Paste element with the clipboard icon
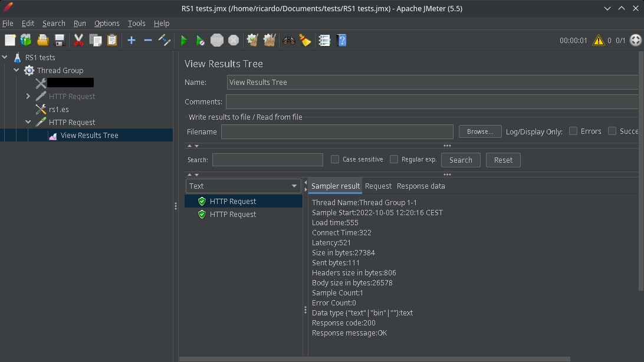This screenshot has width=644, height=362. coord(112,40)
